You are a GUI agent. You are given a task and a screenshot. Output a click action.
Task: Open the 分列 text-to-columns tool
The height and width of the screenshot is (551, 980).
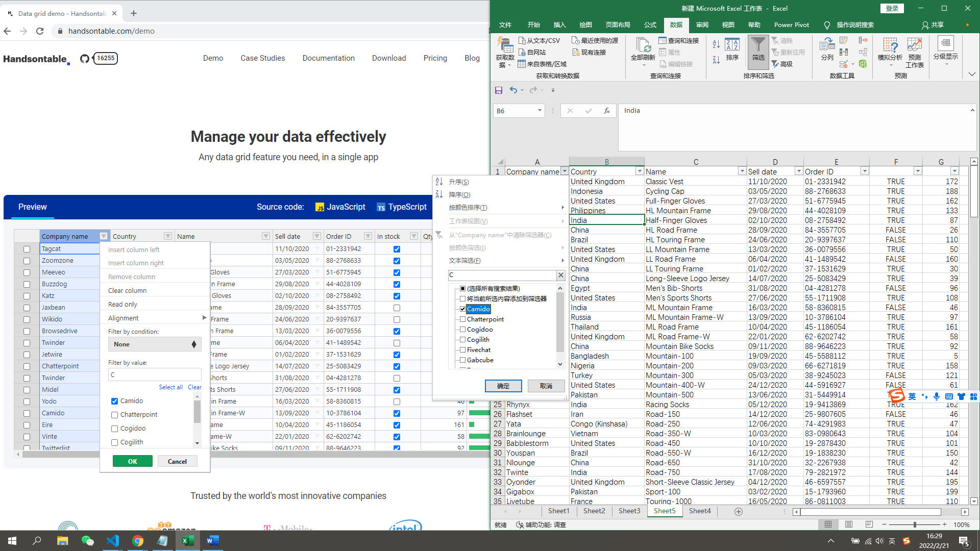point(826,48)
